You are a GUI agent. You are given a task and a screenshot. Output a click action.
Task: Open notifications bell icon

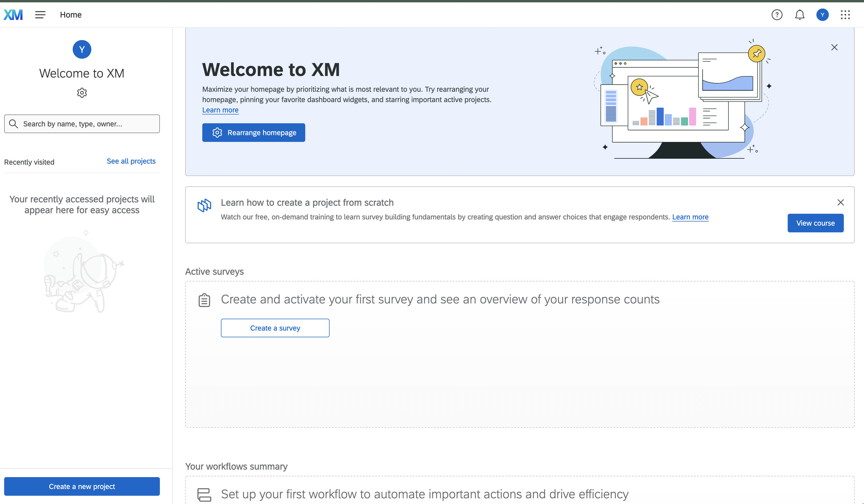point(800,15)
